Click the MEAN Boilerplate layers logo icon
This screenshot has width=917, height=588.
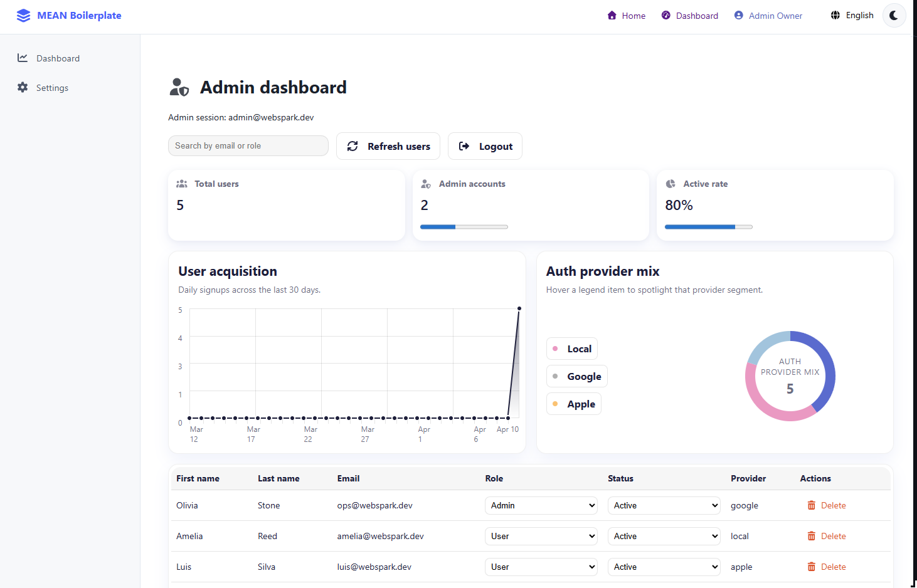point(23,15)
